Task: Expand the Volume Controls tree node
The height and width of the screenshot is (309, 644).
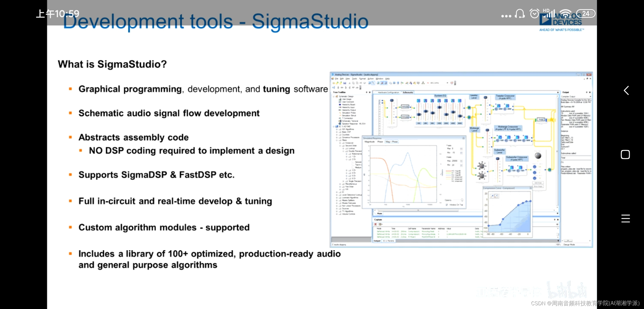Action: tap(337, 214)
